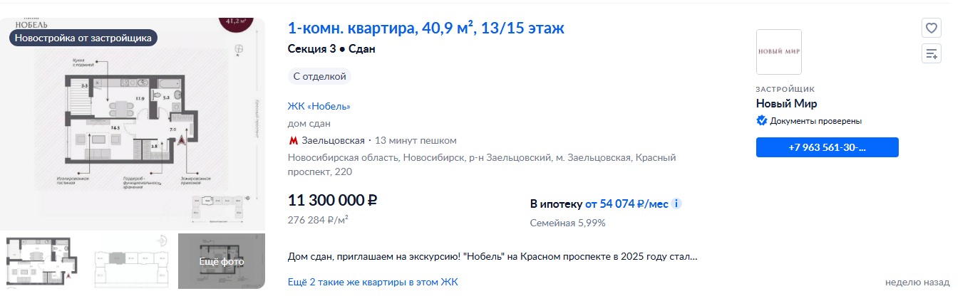Click the add-to-compare list icon
The image size is (980, 301).
932,53
